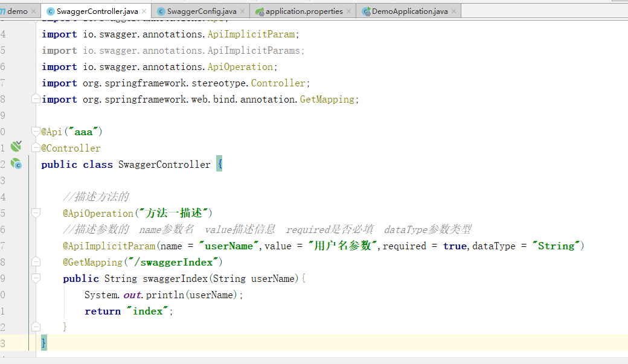Click the Spring Controller gutter icon on class line

point(15,164)
